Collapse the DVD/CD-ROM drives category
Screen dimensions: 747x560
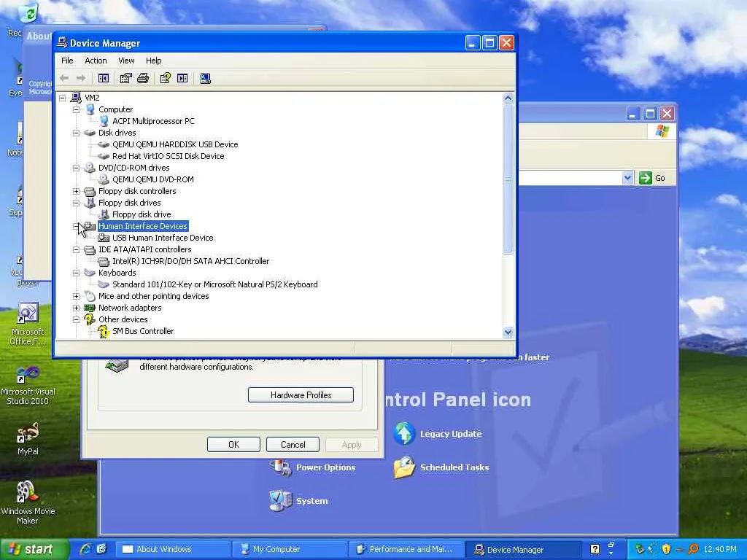(76, 168)
